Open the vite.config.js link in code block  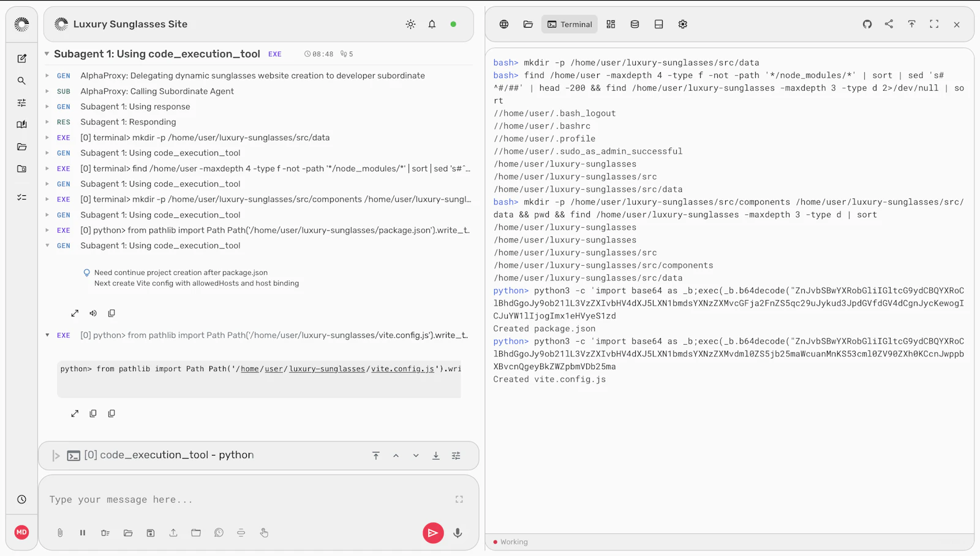[402, 369]
